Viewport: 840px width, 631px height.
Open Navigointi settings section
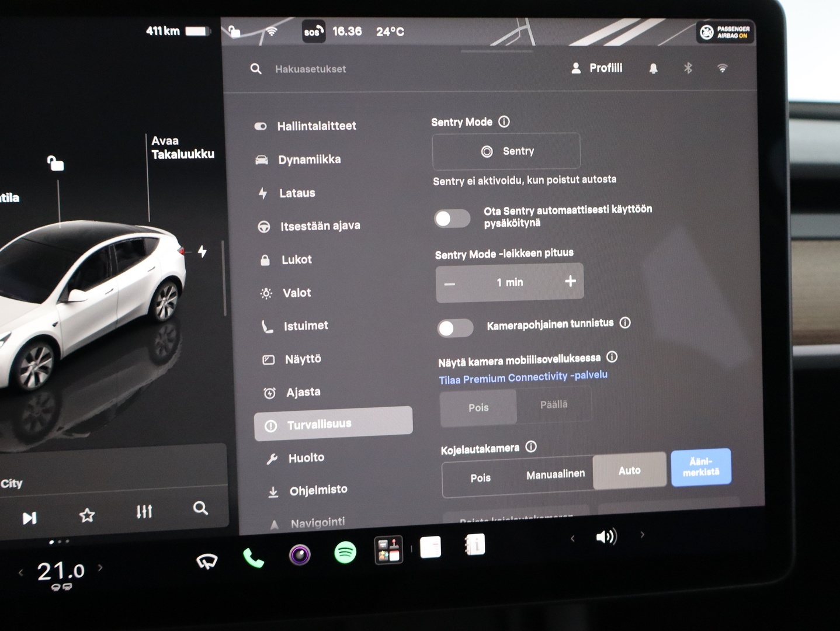point(307,523)
